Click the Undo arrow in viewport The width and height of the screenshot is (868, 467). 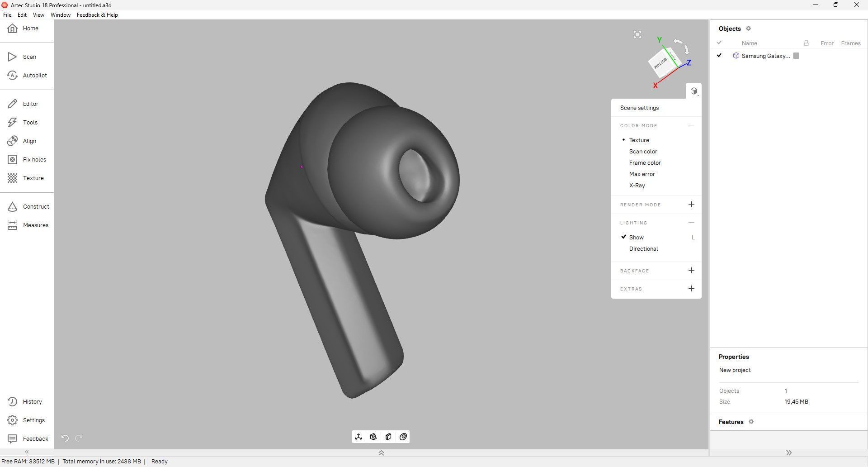tap(65, 438)
